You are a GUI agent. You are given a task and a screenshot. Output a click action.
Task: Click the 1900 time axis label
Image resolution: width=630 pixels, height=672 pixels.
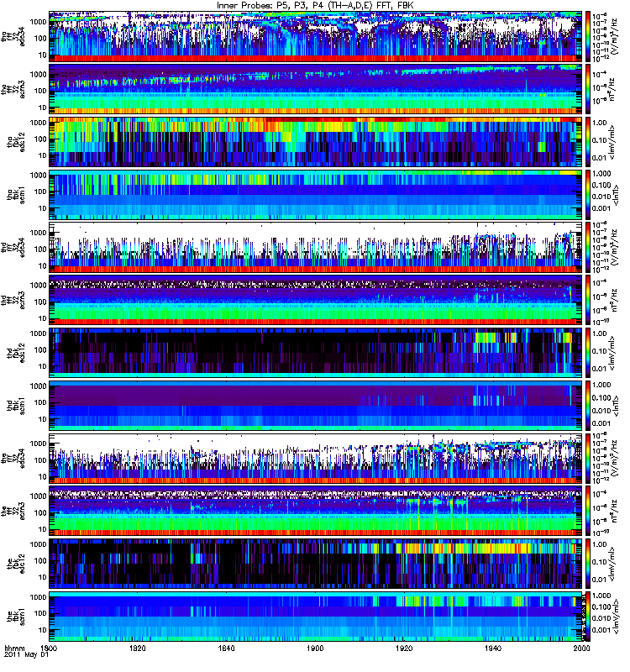[316, 648]
